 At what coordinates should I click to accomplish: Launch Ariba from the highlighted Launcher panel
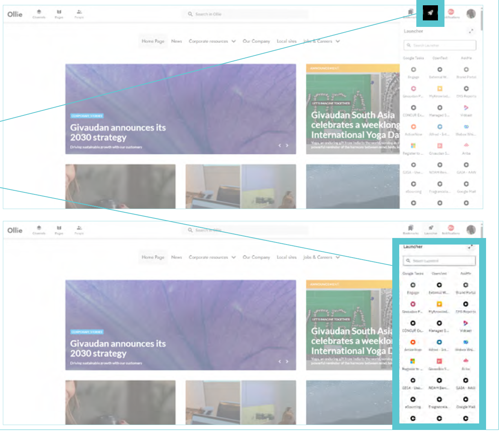(x=466, y=361)
